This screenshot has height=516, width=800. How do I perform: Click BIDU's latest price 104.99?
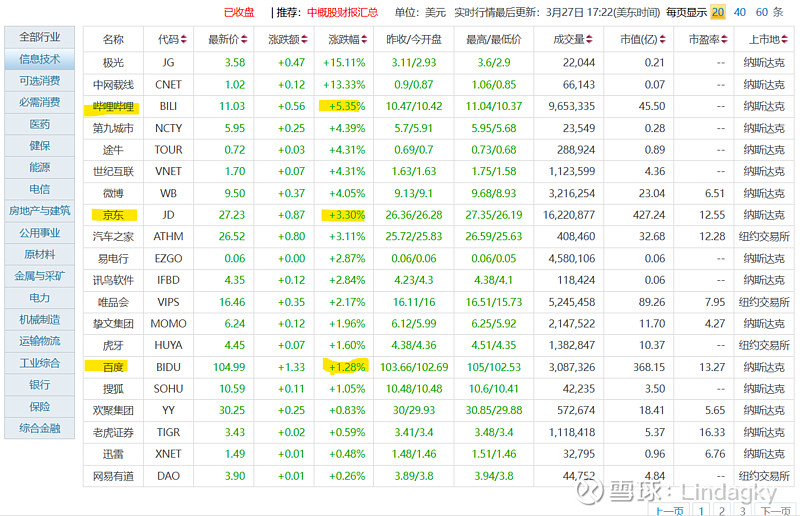point(229,367)
